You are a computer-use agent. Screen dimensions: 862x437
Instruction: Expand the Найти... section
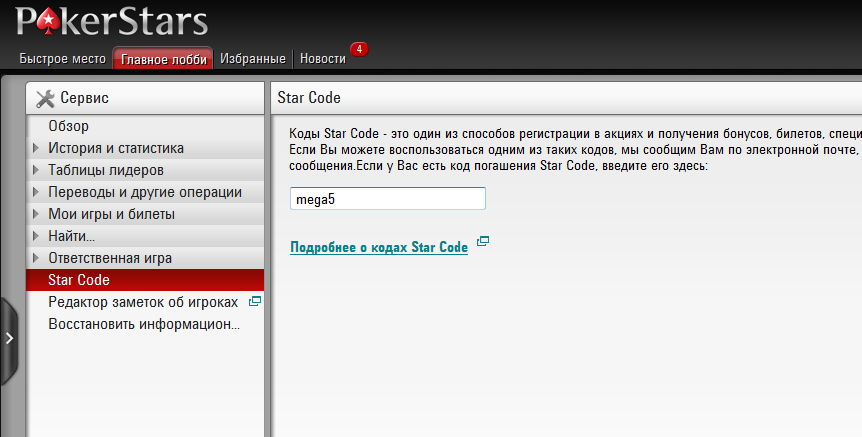pyautogui.click(x=36, y=236)
